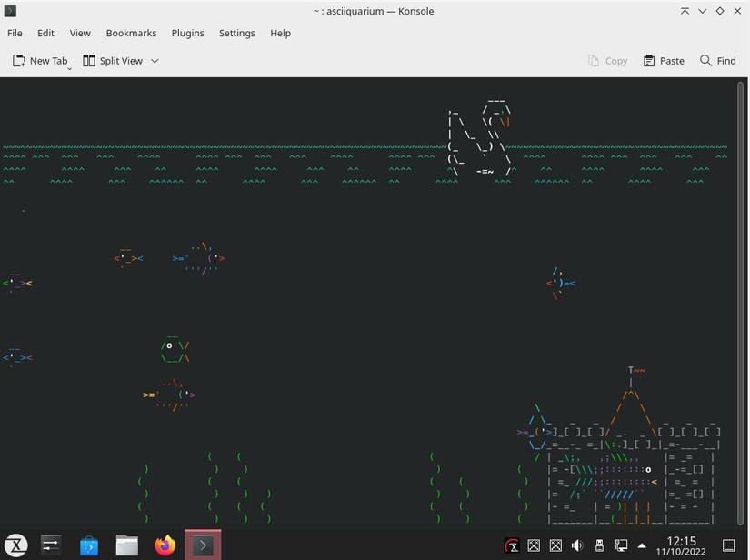
Task: Open the application launcher on the taskbar
Action: coord(15,545)
